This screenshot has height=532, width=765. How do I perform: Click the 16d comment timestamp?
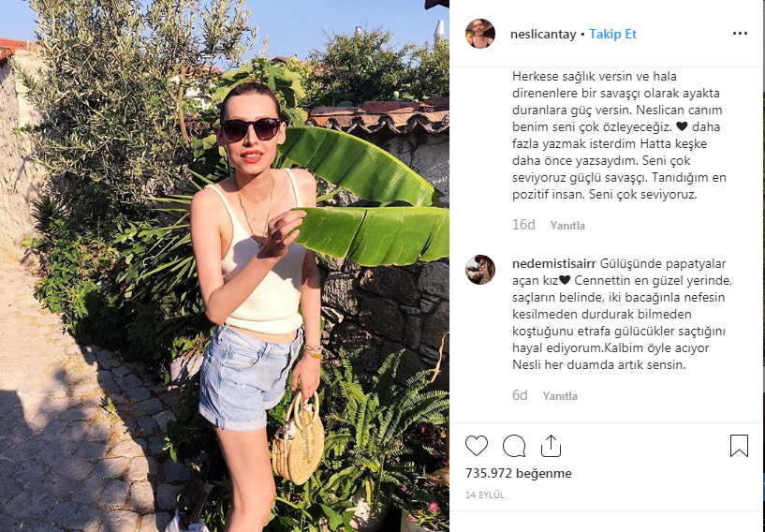coord(523,225)
